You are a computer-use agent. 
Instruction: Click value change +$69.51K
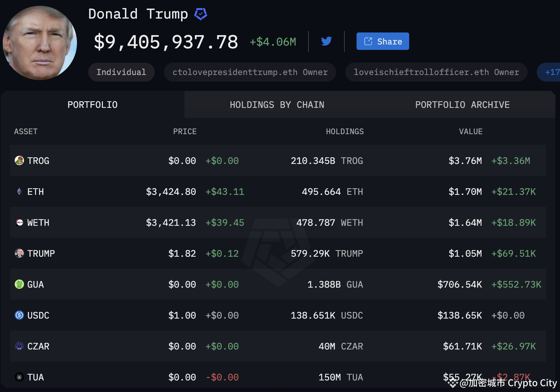pos(514,254)
